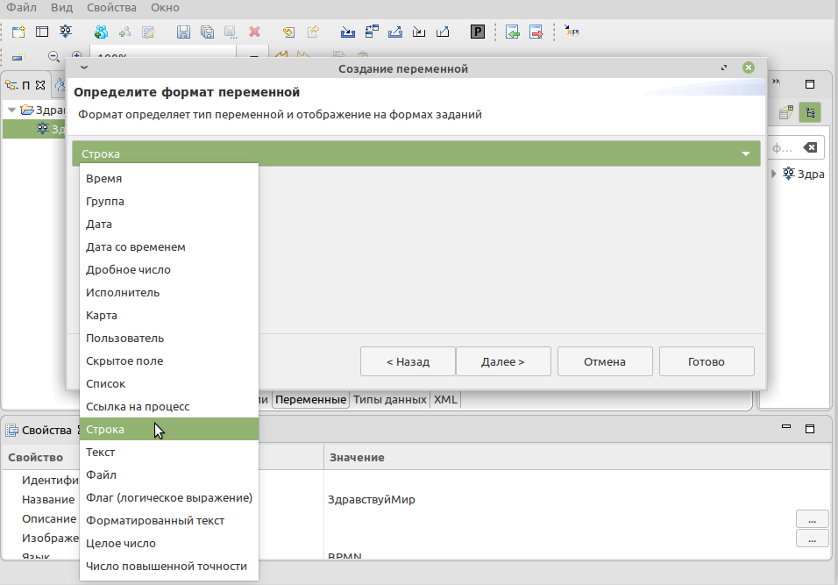Viewport: 838px width, 585px height.
Task: Minimize the Свойства panel
Action: tap(786, 427)
